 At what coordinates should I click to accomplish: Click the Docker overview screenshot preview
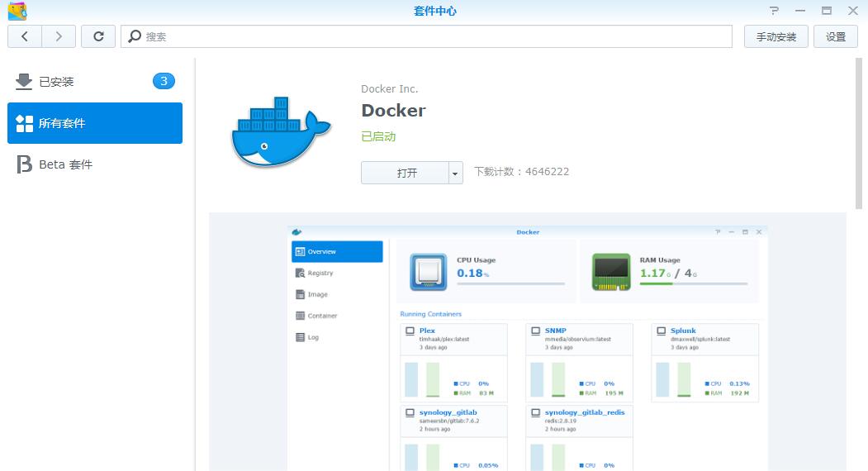pos(527,347)
